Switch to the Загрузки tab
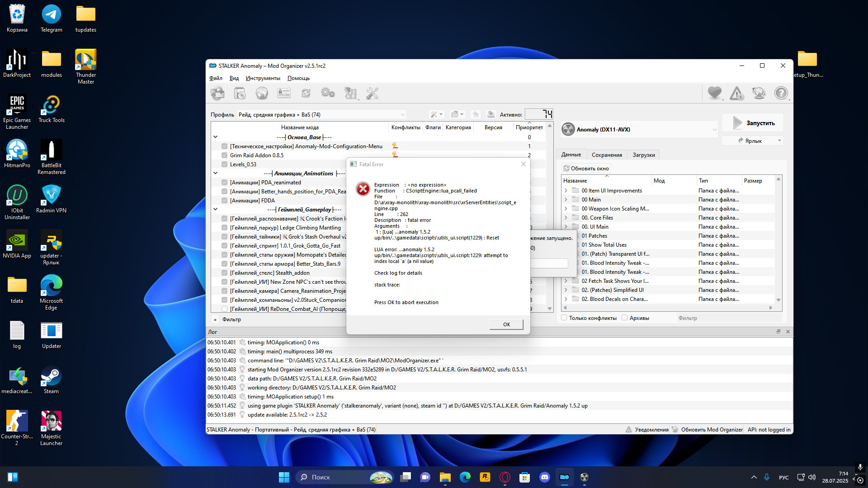Screen dimensions: 868x488 (x=644, y=155)
